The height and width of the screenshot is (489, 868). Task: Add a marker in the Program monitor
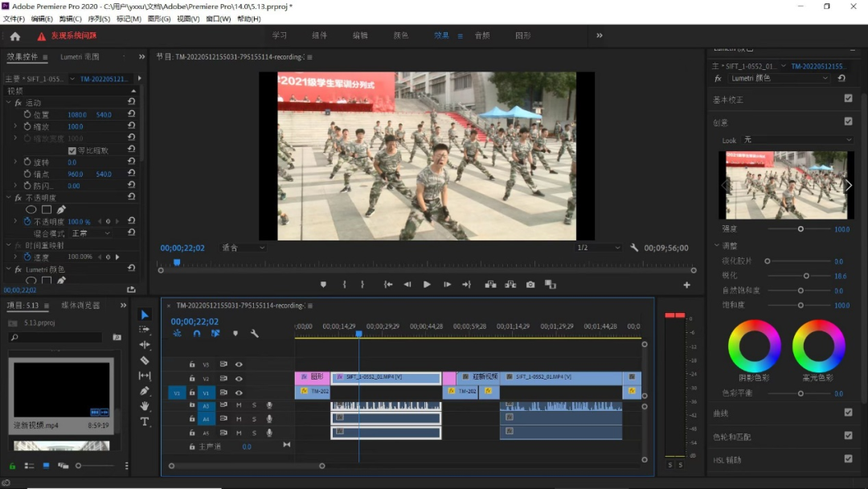324,285
